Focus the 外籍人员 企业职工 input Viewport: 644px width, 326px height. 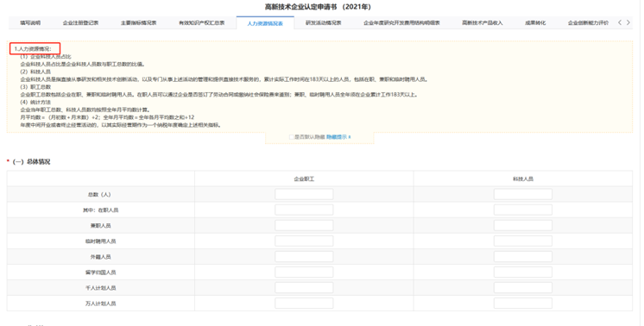304,256
